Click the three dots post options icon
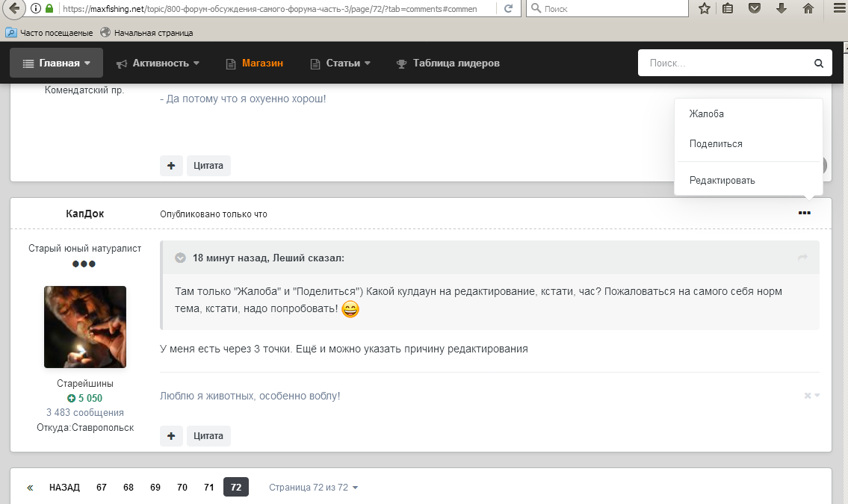 804,214
